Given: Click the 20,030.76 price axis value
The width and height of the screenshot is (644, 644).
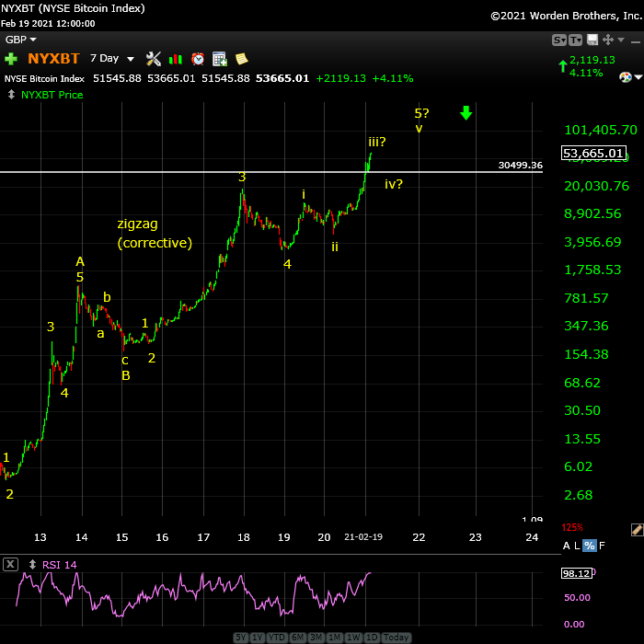Looking at the screenshot, I should click(597, 186).
